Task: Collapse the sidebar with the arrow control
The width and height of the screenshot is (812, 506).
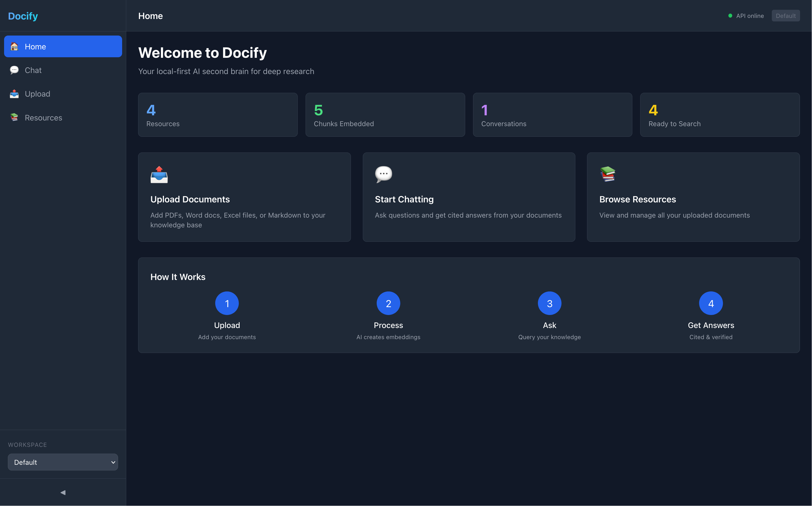Action: (x=63, y=492)
